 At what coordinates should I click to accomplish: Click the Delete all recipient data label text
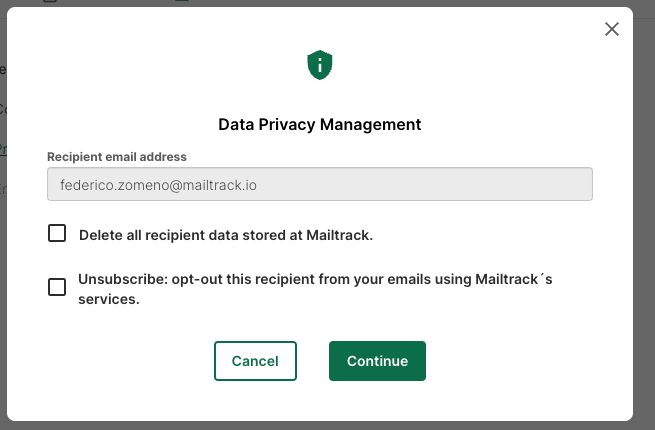pyautogui.click(x=225, y=235)
